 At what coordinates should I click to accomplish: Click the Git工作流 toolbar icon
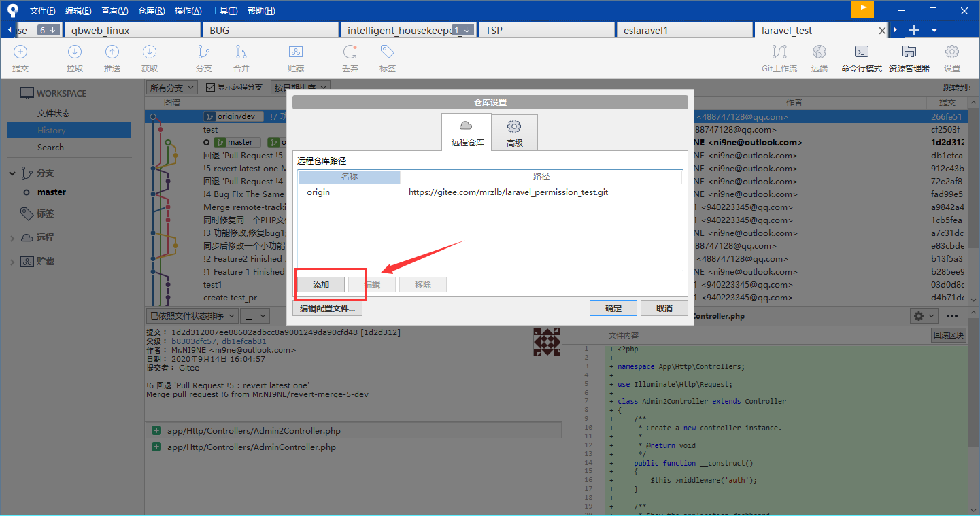tap(779, 52)
